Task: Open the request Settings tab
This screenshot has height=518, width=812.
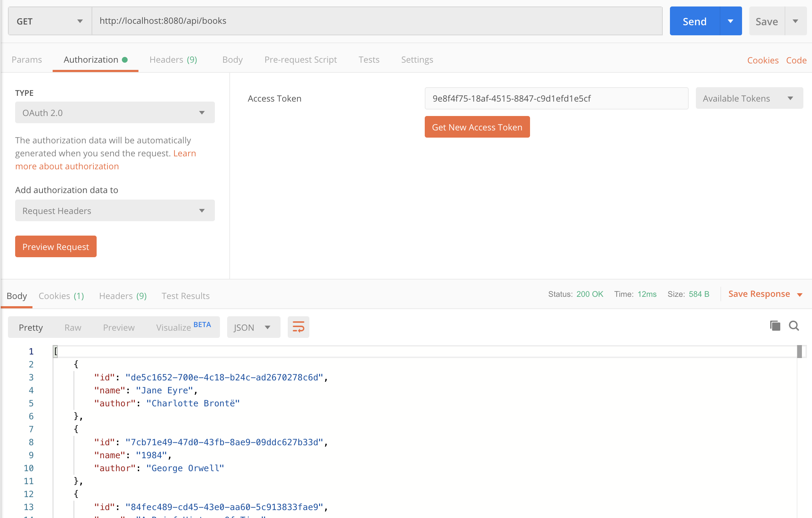Action: tap(417, 60)
